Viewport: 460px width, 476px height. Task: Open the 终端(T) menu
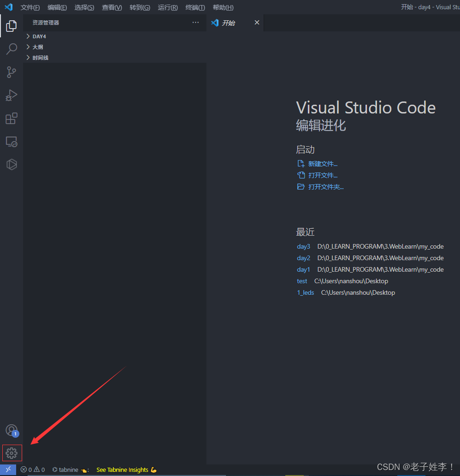[x=195, y=7]
